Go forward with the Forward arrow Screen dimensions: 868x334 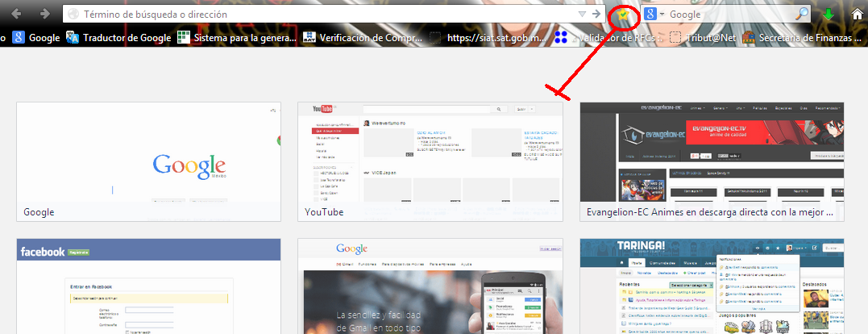pyautogui.click(x=45, y=14)
